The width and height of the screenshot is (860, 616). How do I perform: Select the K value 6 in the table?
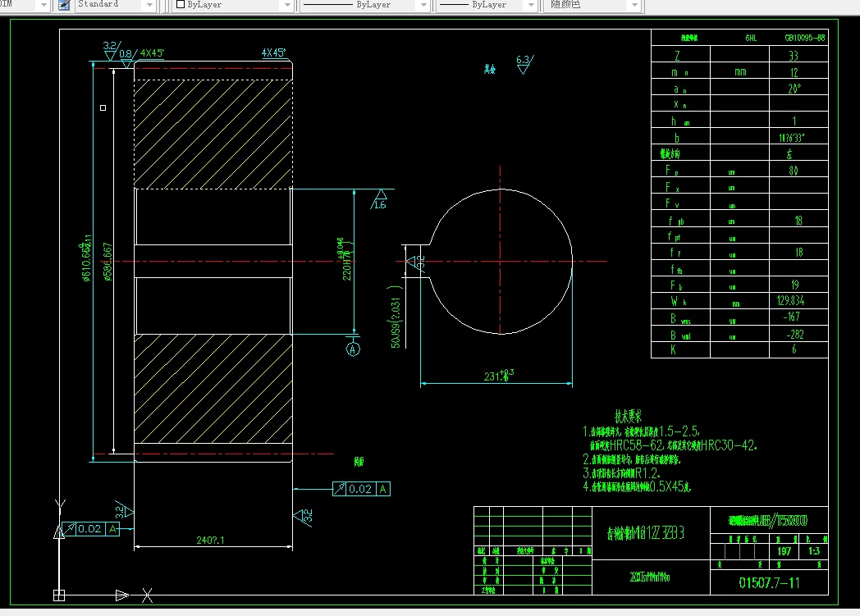coord(794,349)
